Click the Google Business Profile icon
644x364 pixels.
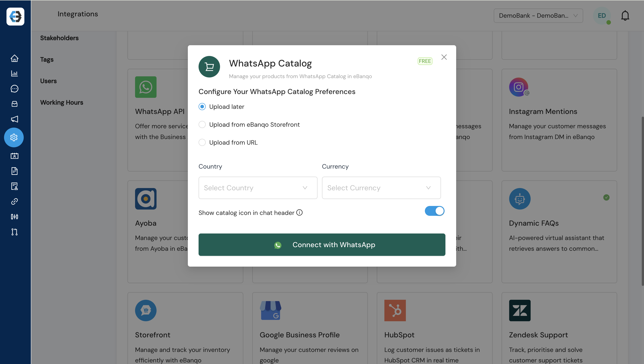271,310
